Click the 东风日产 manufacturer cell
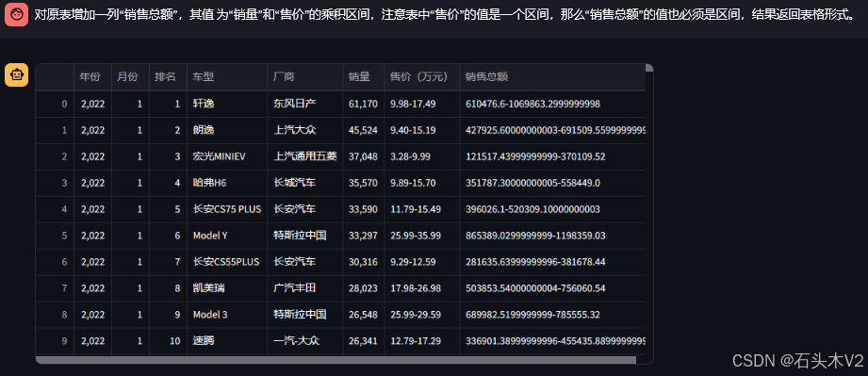Image resolution: width=868 pixels, height=376 pixels. (x=305, y=104)
